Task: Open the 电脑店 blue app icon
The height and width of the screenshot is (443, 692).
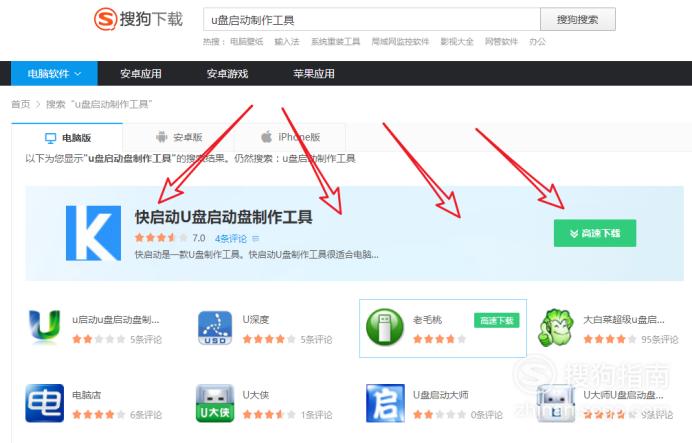Action: pos(45,403)
